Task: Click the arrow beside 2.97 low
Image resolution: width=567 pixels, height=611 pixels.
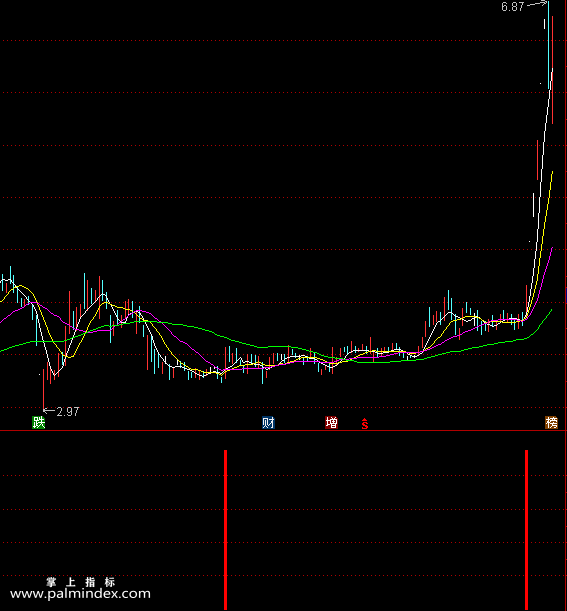Action: pos(48,411)
